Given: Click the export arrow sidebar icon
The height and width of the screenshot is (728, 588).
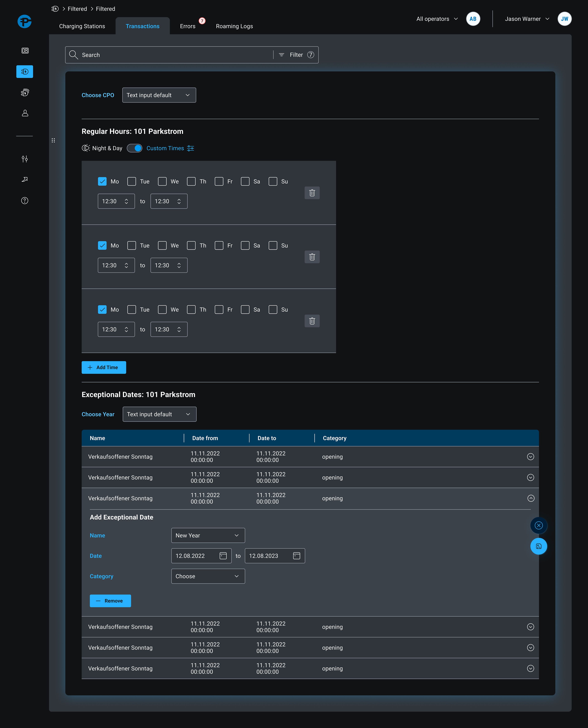Looking at the screenshot, I should click(25, 179).
